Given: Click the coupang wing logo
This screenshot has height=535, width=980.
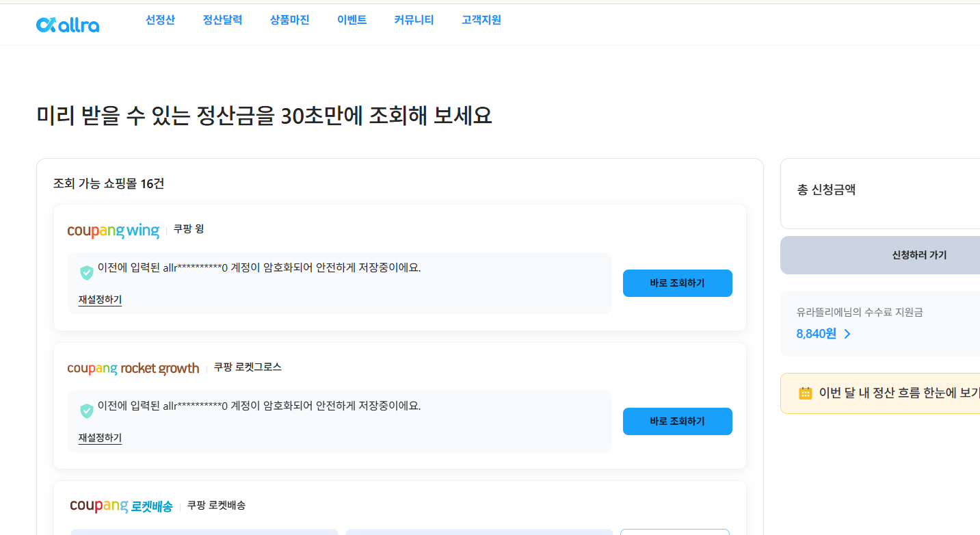Looking at the screenshot, I should 113,231.
